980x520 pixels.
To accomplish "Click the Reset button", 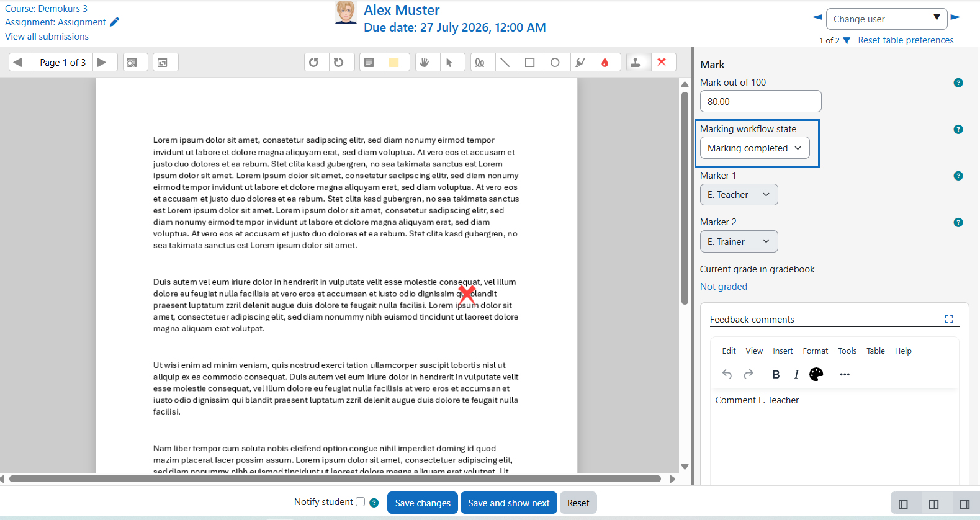I will pos(578,503).
